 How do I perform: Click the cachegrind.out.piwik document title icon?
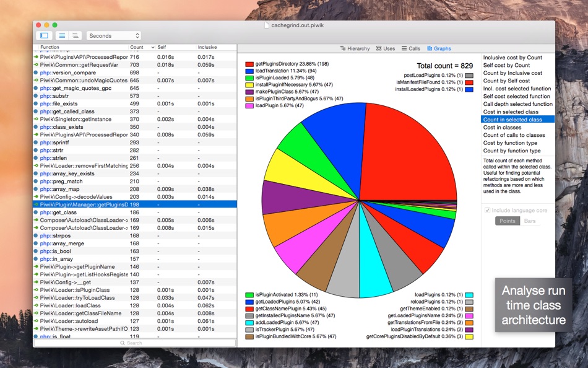tap(267, 25)
